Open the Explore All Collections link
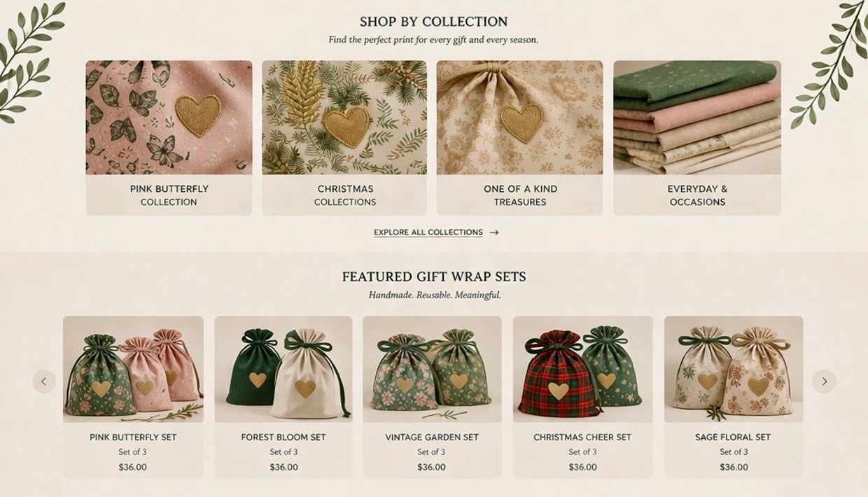The image size is (868, 497). [x=428, y=232]
